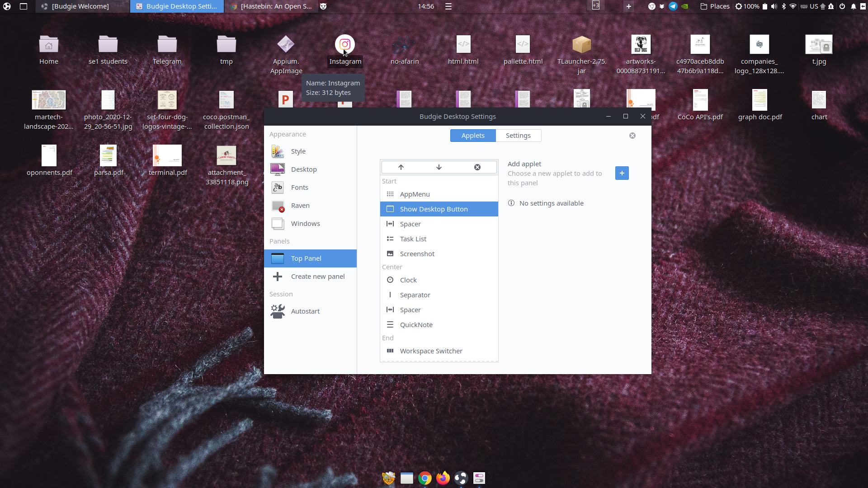The height and width of the screenshot is (488, 868).
Task: Click Budgie Desktop Settings dock icon
Action: [x=479, y=478]
